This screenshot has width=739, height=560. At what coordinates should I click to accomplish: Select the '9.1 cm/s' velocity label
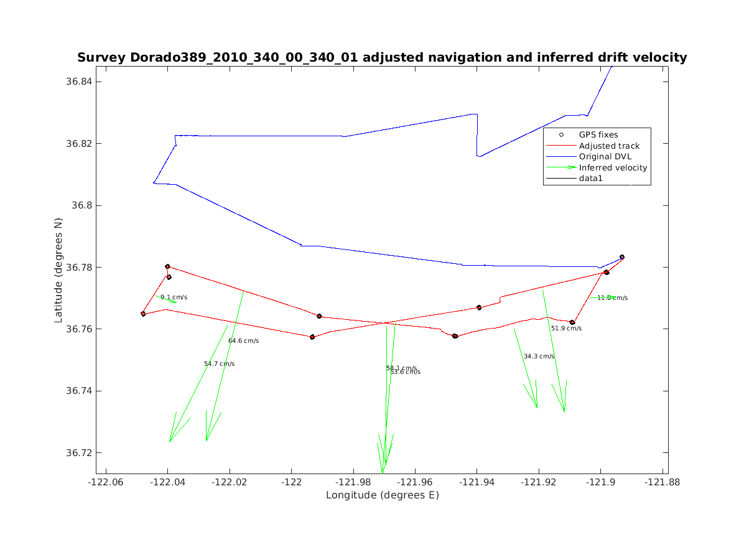[174, 297]
